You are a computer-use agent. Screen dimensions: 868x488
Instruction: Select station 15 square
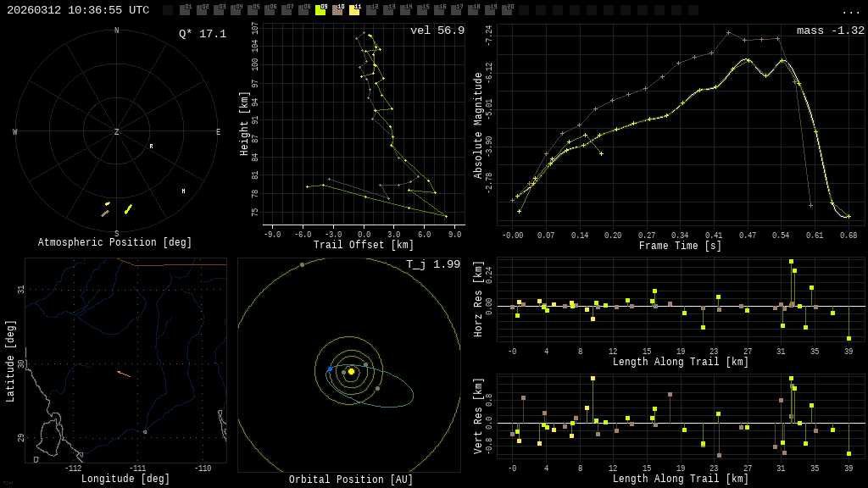click(421, 10)
